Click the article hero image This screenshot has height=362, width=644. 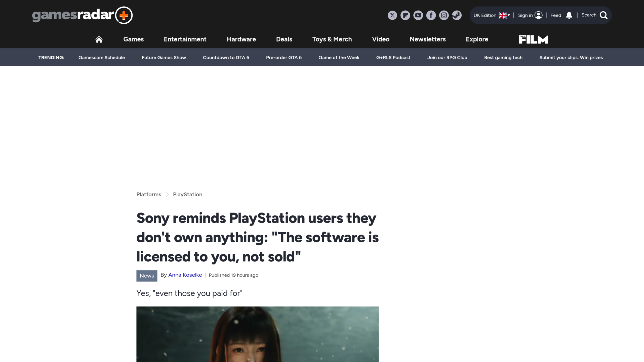257,334
